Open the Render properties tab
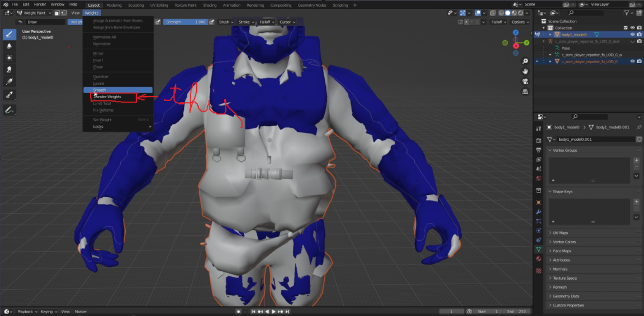The image size is (644, 316). pos(539,141)
